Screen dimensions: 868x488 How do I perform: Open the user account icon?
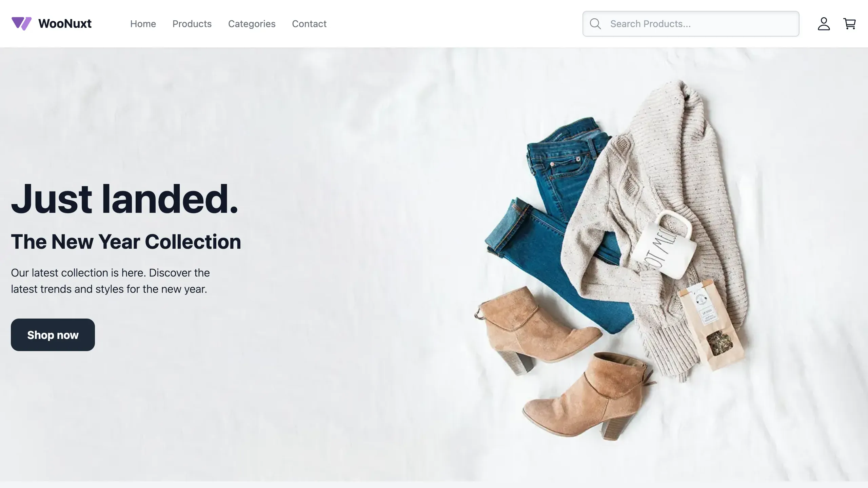coord(824,24)
